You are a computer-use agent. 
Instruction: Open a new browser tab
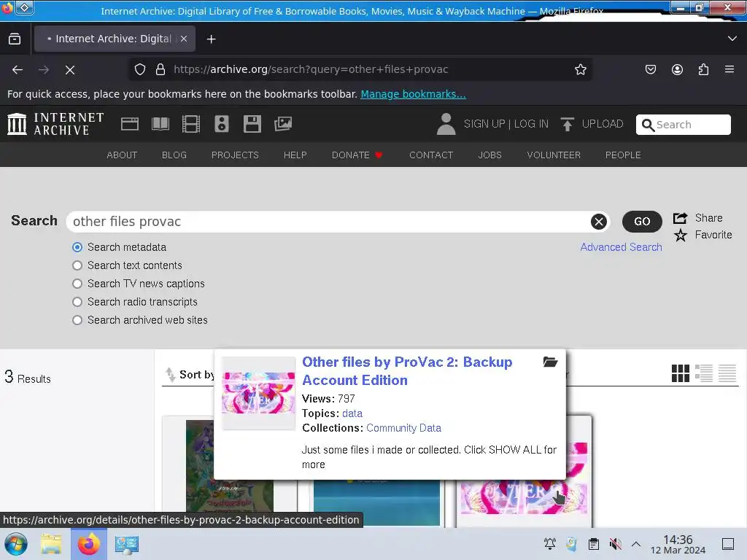click(x=211, y=39)
